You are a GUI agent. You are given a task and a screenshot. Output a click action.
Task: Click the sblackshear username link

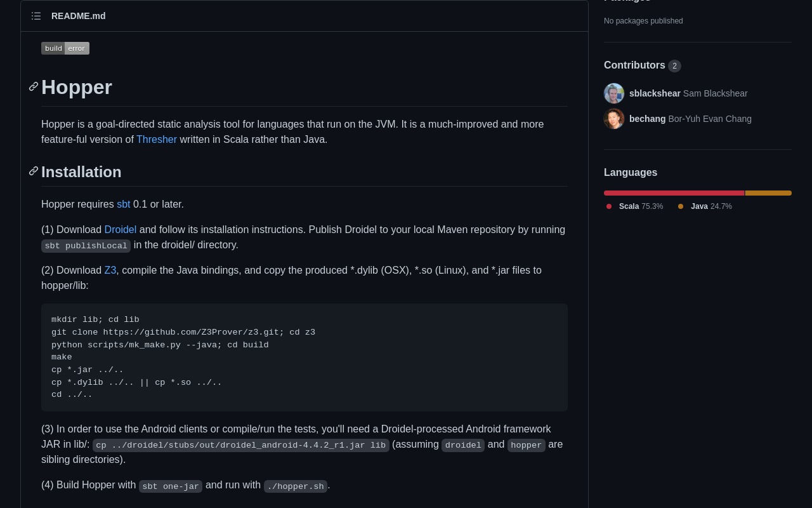[655, 93]
